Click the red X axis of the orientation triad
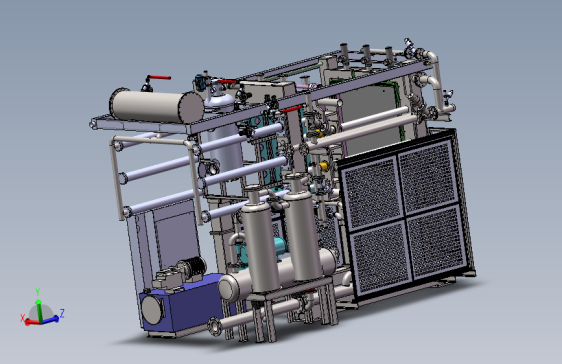The height and width of the screenshot is (364, 562). click(32, 322)
